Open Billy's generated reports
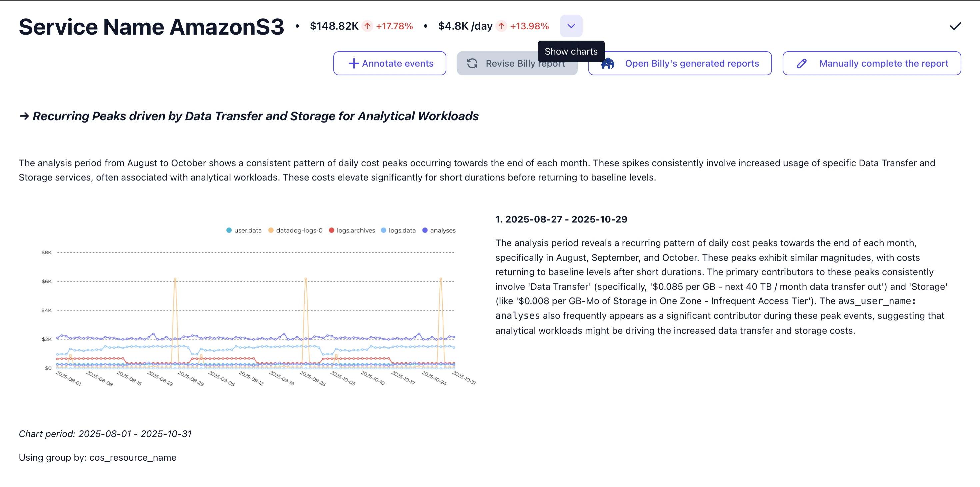The height and width of the screenshot is (487, 980). 691,63
